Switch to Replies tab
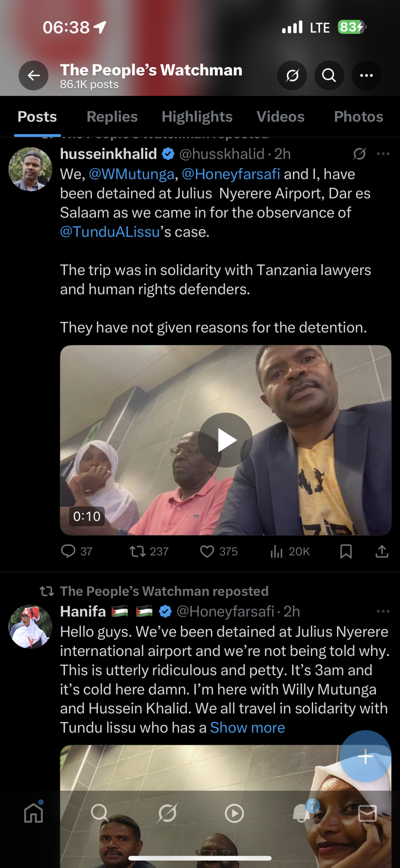 click(112, 117)
